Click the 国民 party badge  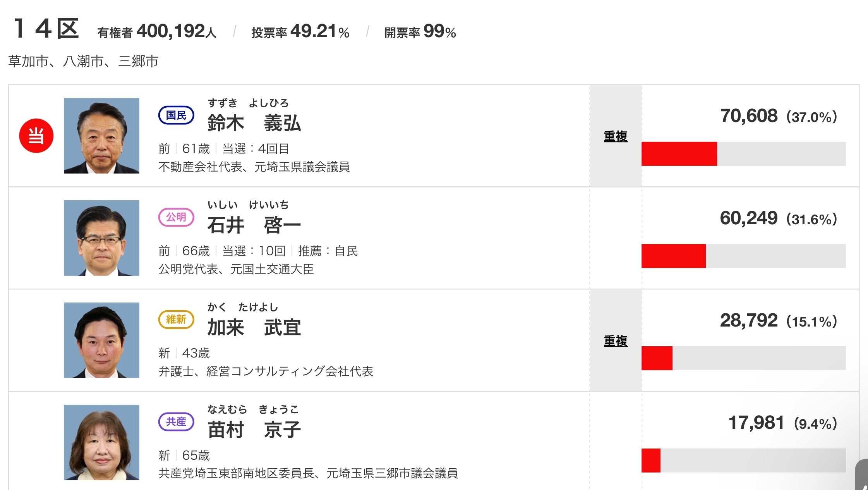coord(176,115)
